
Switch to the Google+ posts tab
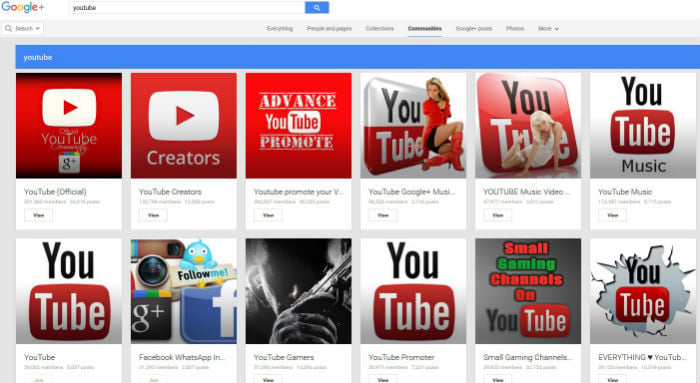(474, 29)
